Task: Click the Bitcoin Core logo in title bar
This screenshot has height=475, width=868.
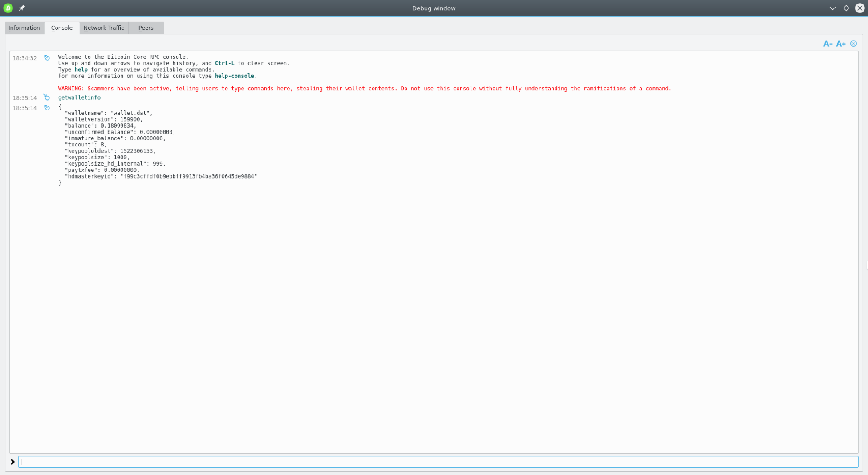Action: coord(8,8)
